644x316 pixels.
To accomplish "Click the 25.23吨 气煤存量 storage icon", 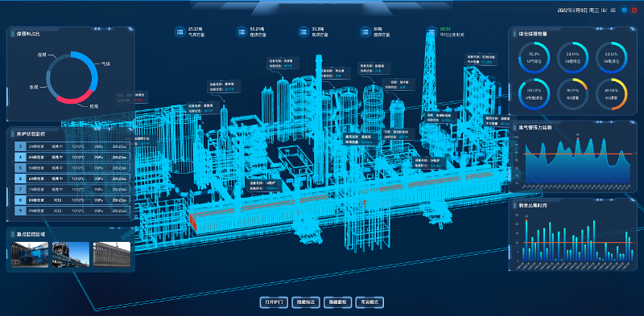I will (180, 32).
